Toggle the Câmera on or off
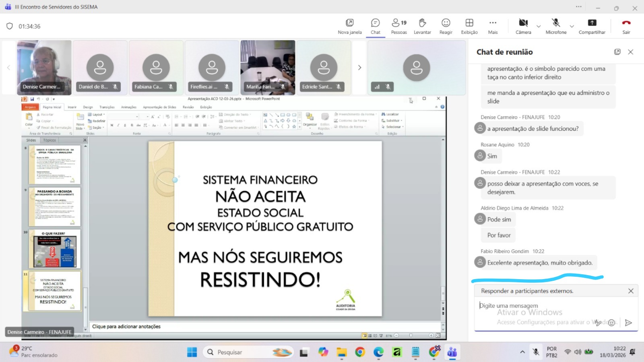Viewport: 644px width, 362px height. [523, 23]
